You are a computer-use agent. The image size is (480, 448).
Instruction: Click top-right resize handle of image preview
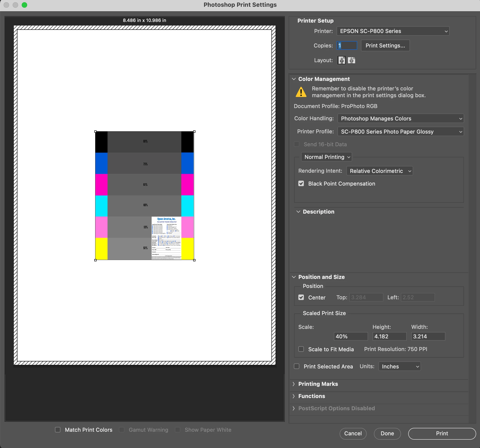(x=194, y=132)
